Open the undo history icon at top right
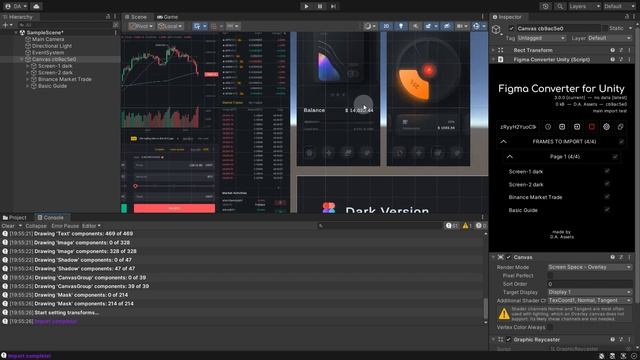 coord(546,6)
